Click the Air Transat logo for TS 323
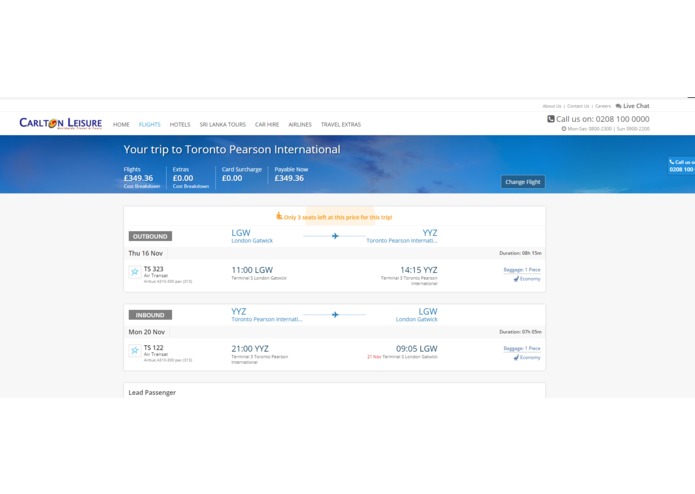 click(x=135, y=272)
